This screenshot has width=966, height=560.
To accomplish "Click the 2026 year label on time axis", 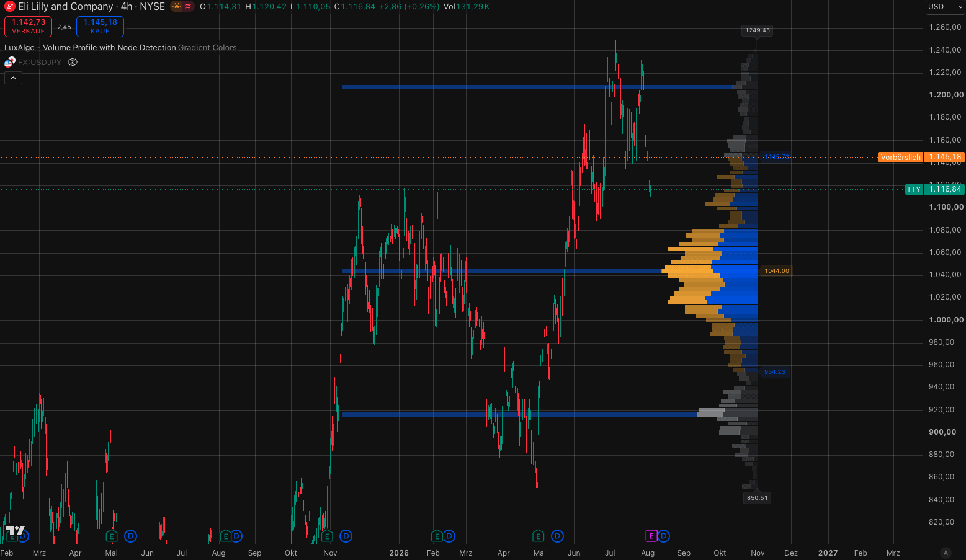I will pos(399,553).
